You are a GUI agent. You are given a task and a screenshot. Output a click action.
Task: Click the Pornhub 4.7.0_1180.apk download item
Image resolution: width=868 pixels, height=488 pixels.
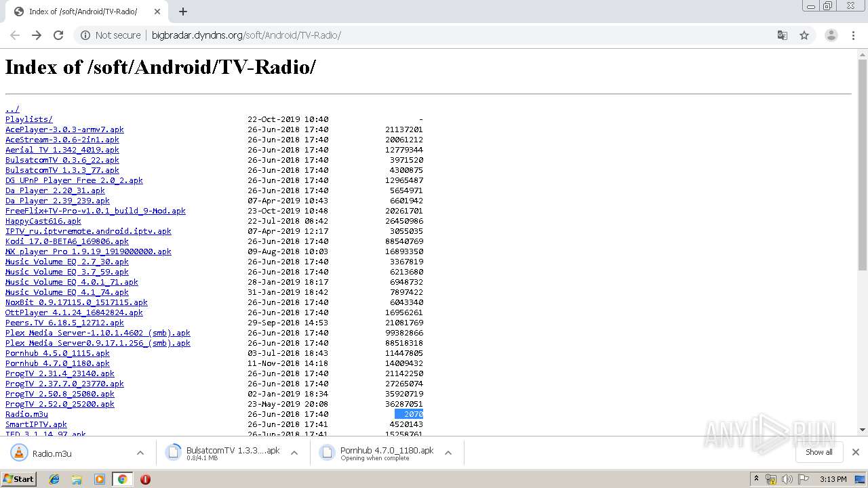coord(387,453)
